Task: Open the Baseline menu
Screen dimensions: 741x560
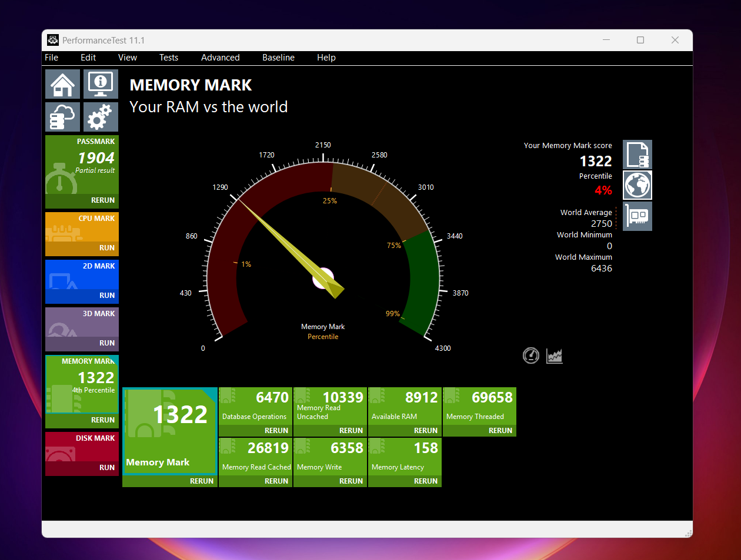Action: point(278,58)
